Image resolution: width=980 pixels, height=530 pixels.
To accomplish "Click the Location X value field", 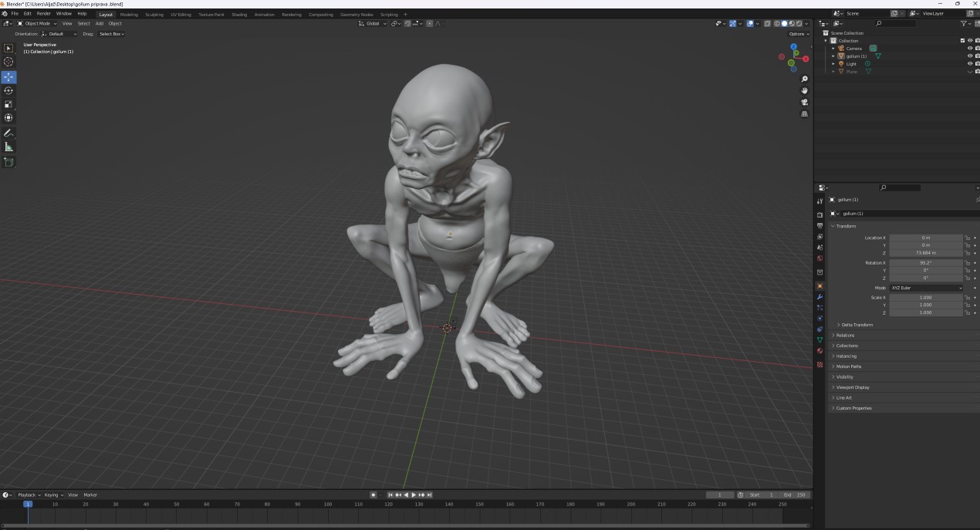I will (x=925, y=238).
